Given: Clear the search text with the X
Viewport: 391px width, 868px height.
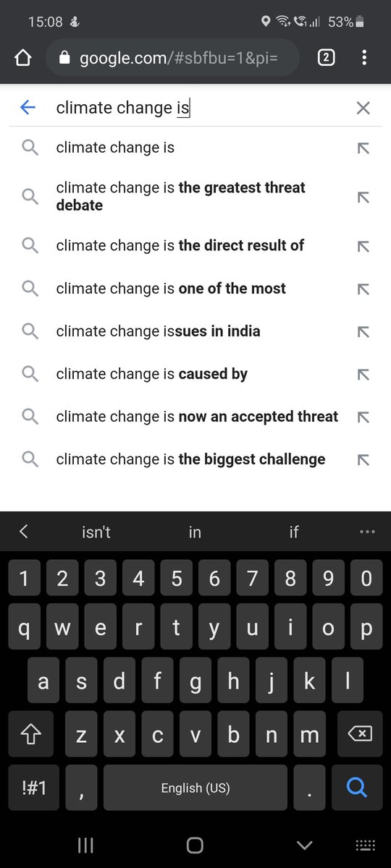Looking at the screenshot, I should pyautogui.click(x=363, y=109).
